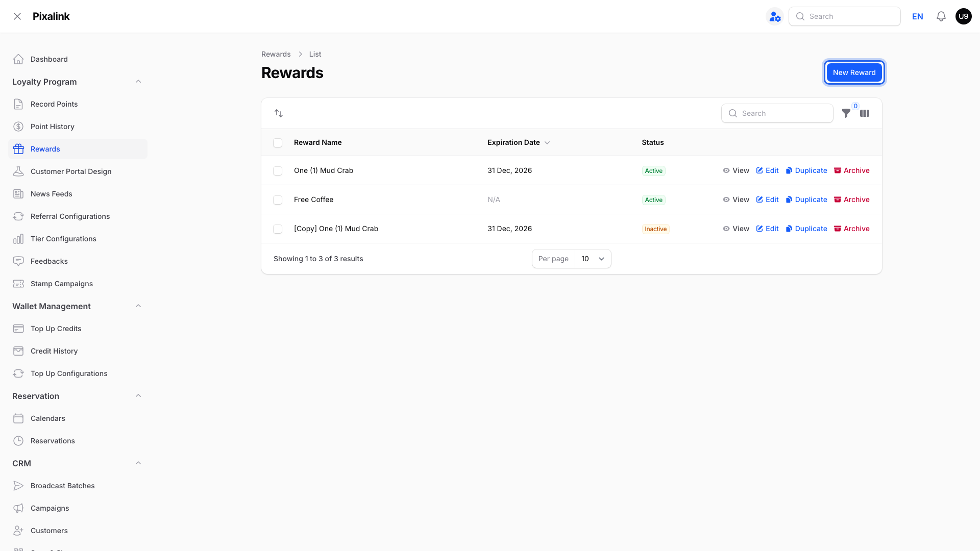Click the Stamp Campaigns ticket icon
Image resolution: width=980 pixels, height=551 pixels.
pyautogui.click(x=18, y=284)
